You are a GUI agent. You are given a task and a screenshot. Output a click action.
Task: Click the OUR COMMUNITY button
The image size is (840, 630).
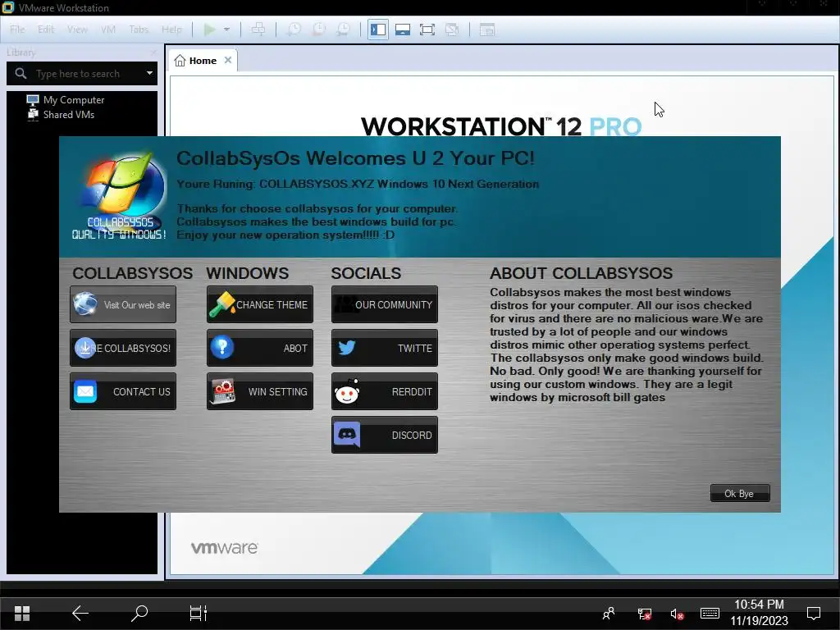click(x=385, y=304)
